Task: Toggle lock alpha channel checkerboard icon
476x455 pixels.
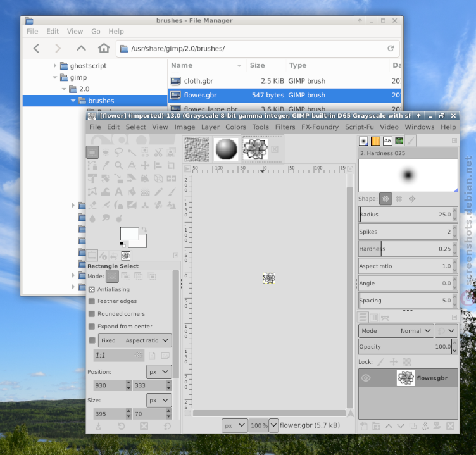Action: coord(407,362)
